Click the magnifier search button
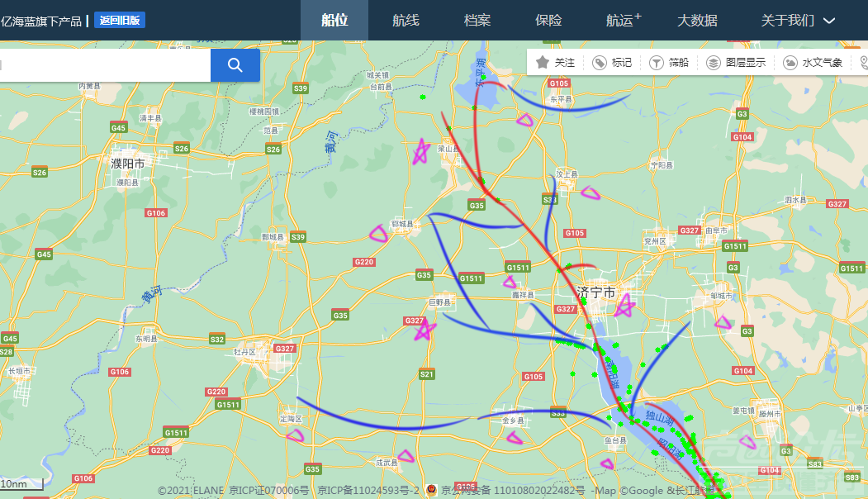868x499 pixels. point(235,65)
